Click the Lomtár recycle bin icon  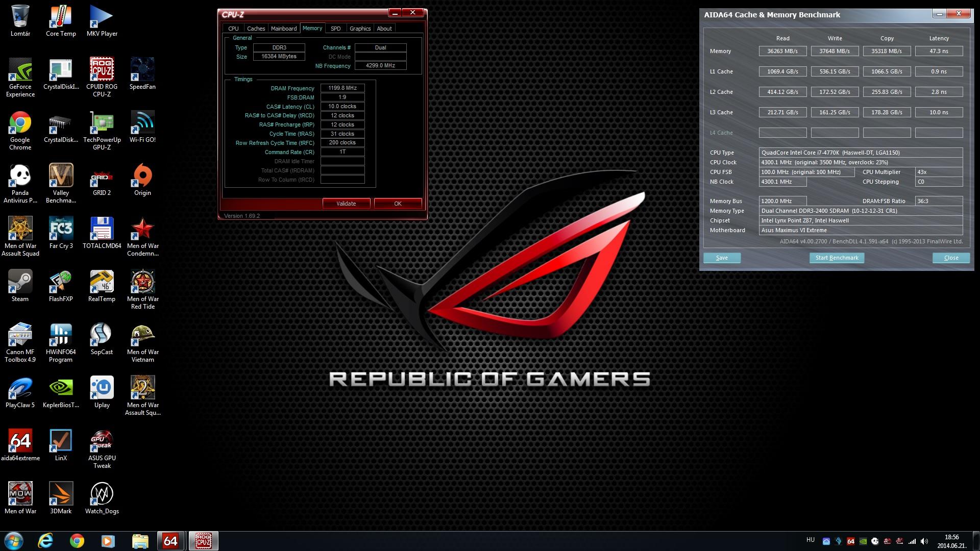(20, 21)
